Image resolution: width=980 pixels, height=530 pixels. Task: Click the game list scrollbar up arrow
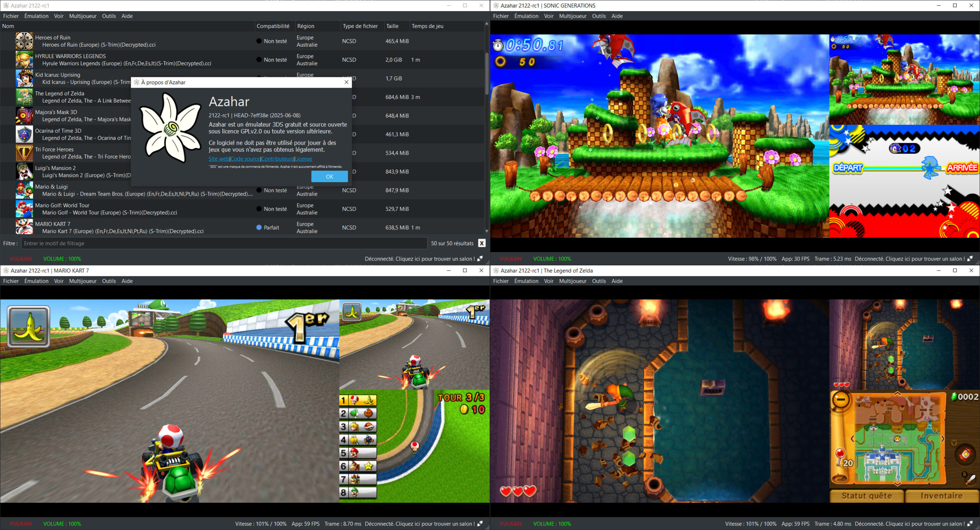pyautogui.click(x=487, y=24)
